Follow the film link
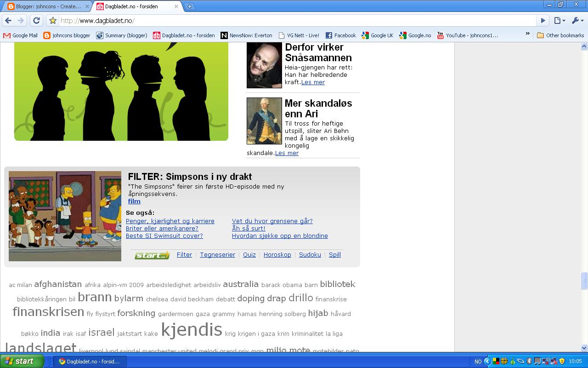Screen dimensions: 588x368 134,201
